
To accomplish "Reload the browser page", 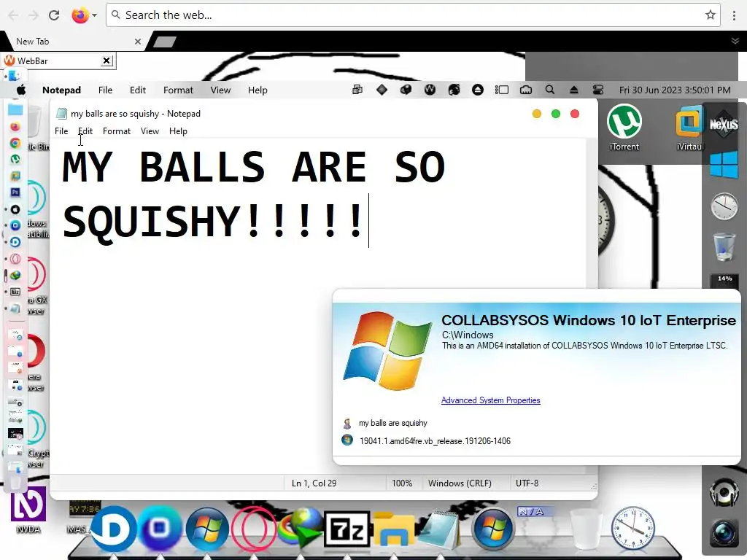I will 54,15.
